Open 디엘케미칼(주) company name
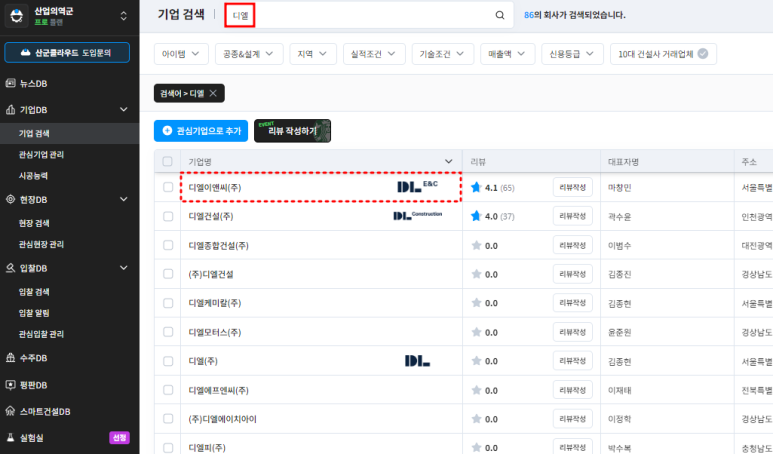 [215, 303]
